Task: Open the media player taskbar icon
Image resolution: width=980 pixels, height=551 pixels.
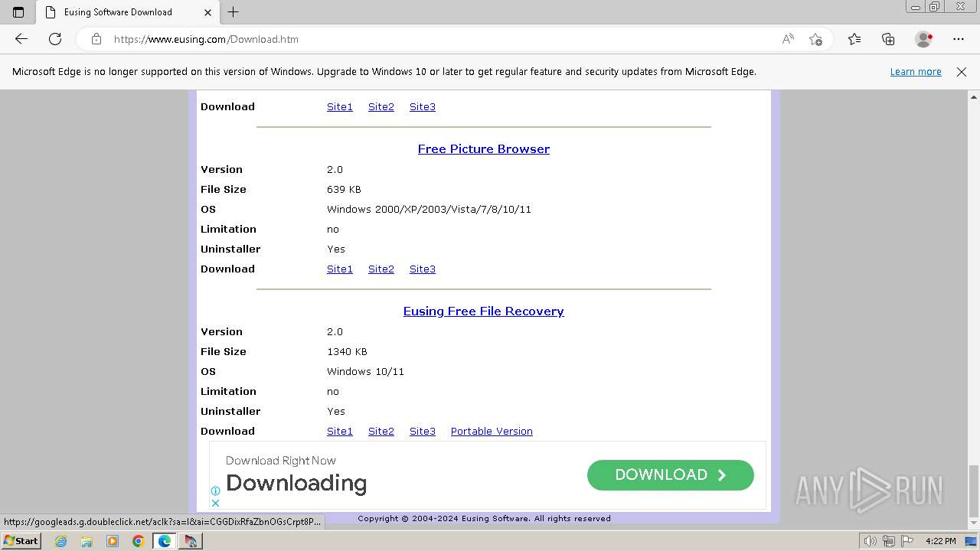Action: [x=113, y=541]
